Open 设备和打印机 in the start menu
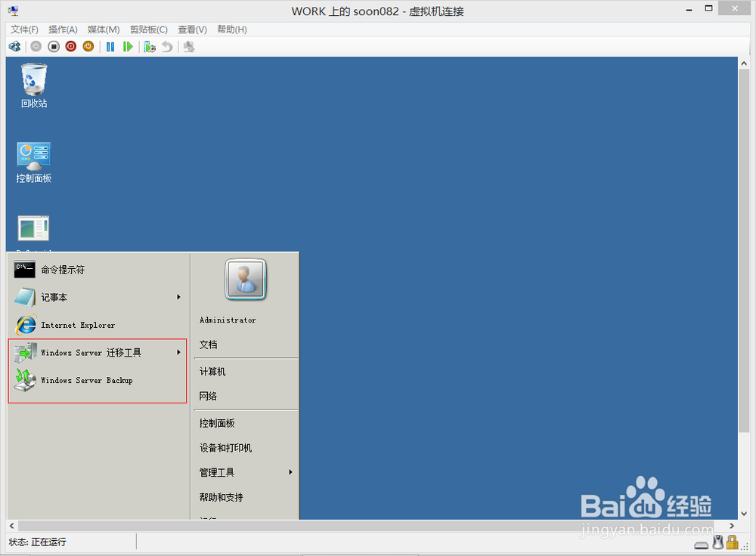This screenshot has height=556, width=756. click(225, 447)
